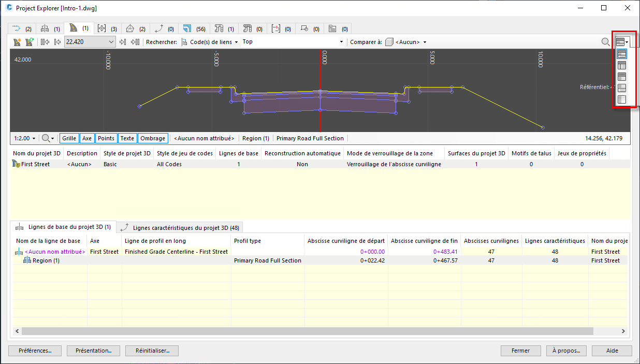Go to the first station
Image resolution: width=640 pixels, height=364 pixels.
[45, 42]
